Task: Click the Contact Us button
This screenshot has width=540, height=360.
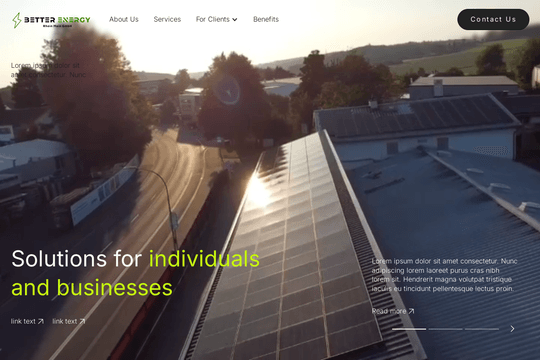Action: click(x=493, y=19)
